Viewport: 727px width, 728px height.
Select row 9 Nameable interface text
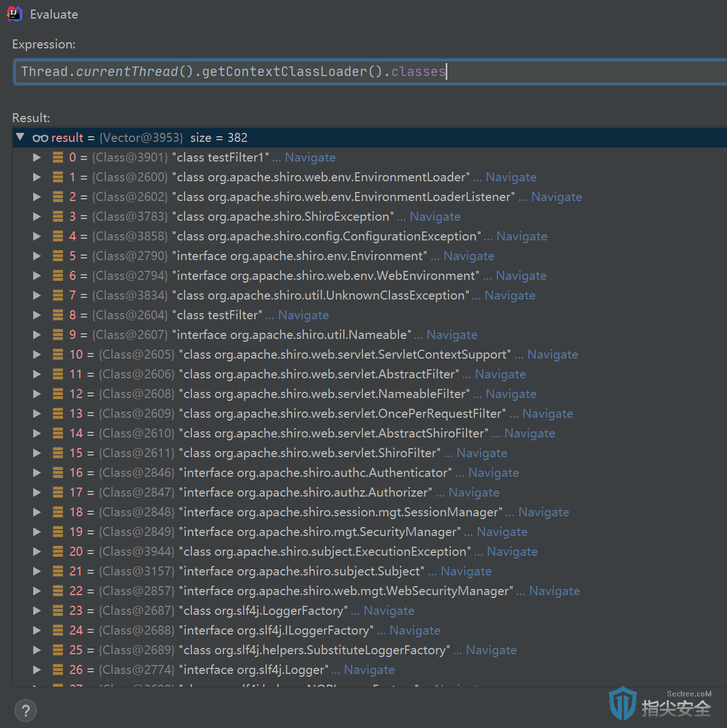coord(291,335)
